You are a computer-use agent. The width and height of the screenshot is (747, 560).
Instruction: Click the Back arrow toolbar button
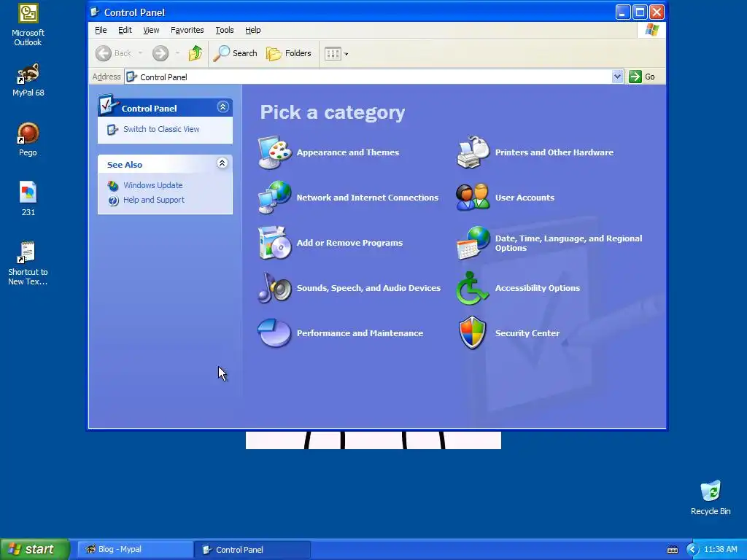tap(113, 53)
